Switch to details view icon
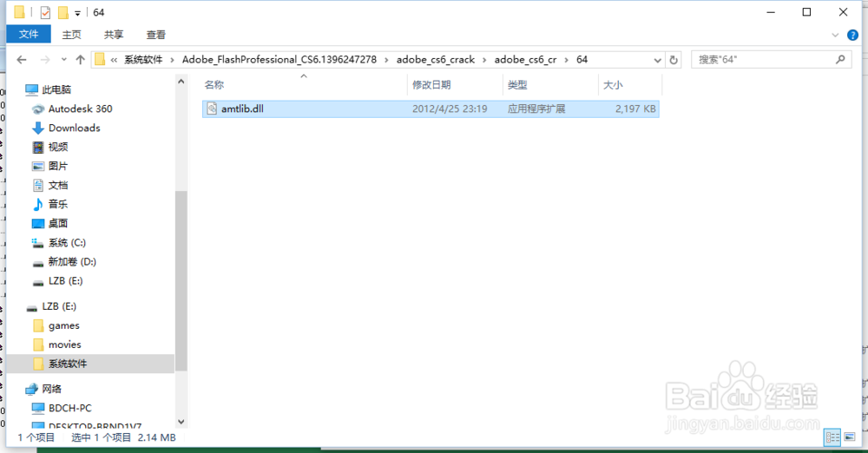 pos(832,437)
